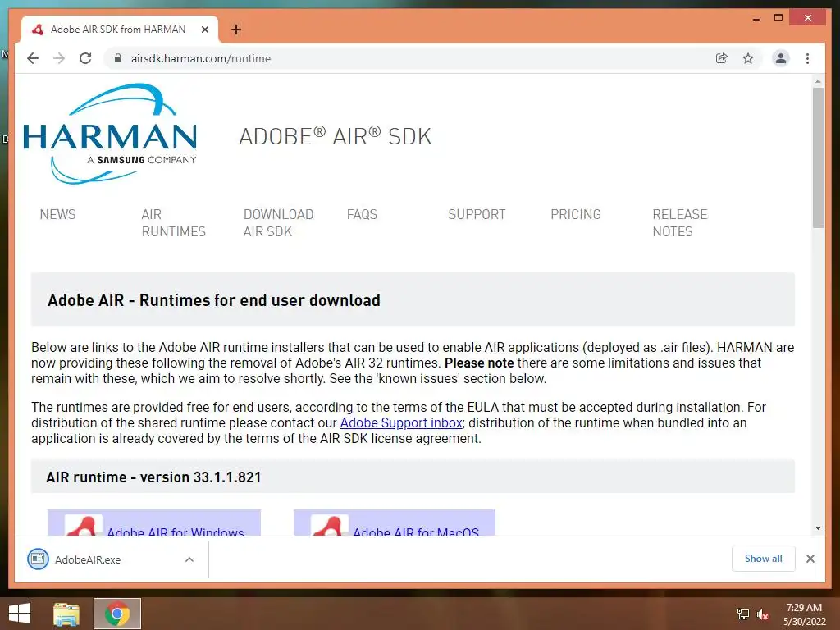The height and width of the screenshot is (630, 840).
Task: Follow the Adobe Support inbox link
Action: [x=401, y=422]
